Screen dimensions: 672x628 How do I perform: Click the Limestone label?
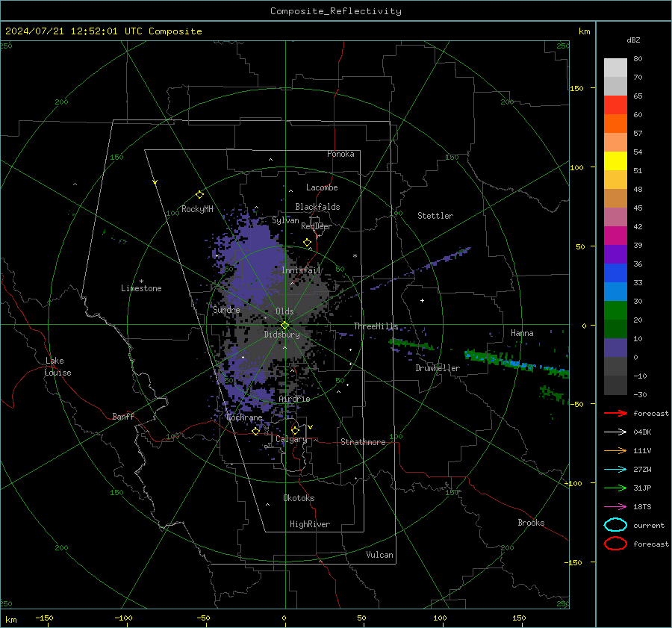(141, 288)
